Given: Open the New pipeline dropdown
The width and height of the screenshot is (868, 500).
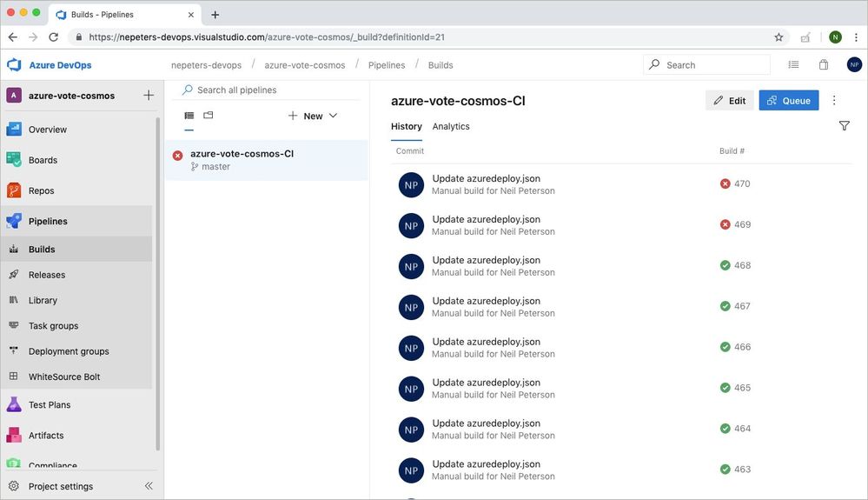Looking at the screenshot, I should [313, 116].
